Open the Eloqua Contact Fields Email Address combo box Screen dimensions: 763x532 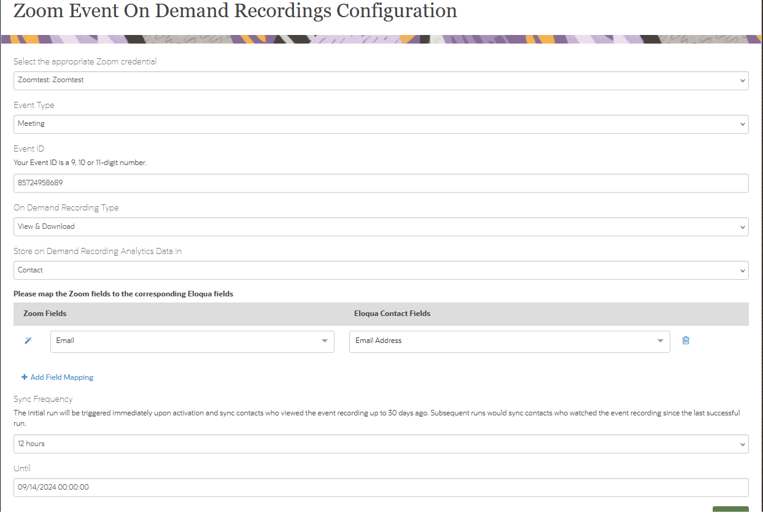point(509,341)
